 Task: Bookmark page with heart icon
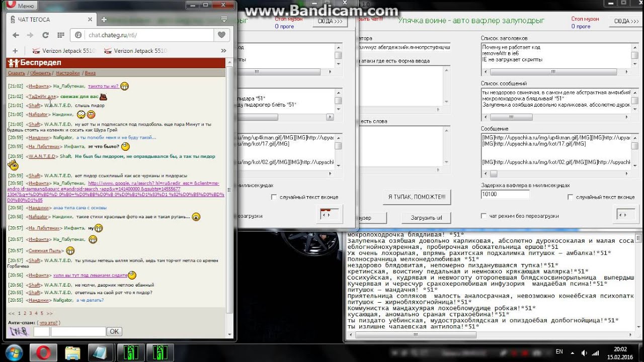pos(221,35)
